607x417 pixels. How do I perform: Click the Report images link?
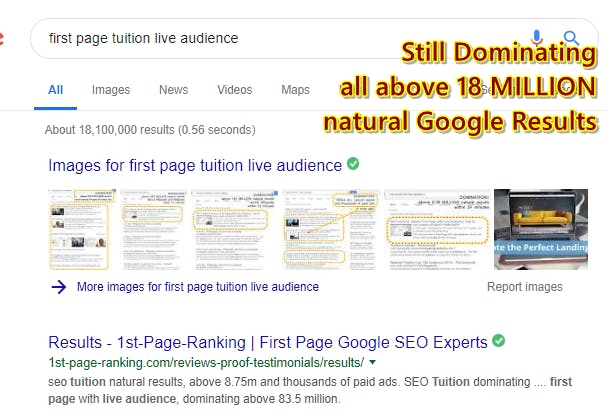(x=524, y=287)
